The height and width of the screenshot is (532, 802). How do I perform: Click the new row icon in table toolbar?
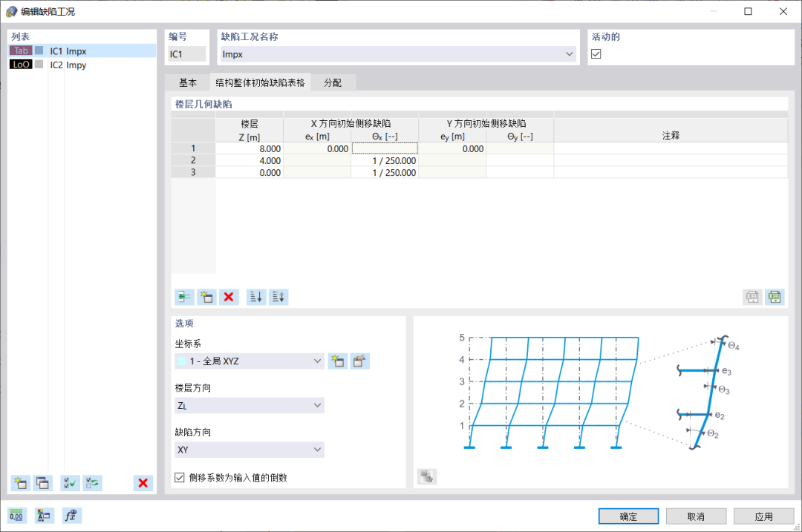(x=206, y=297)
